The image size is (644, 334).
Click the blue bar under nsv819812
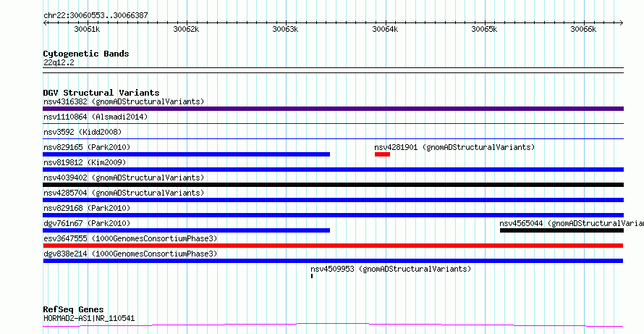coord(333,170)
